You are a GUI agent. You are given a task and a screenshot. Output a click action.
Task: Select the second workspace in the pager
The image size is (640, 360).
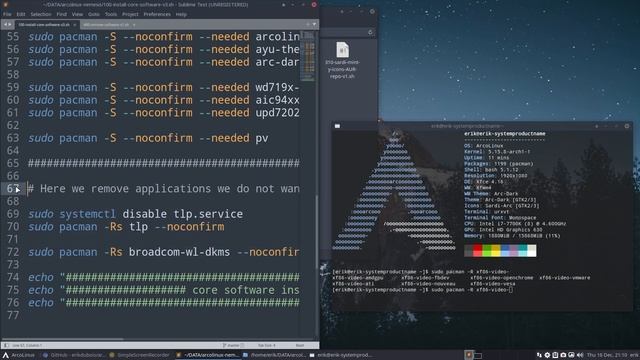478,355
